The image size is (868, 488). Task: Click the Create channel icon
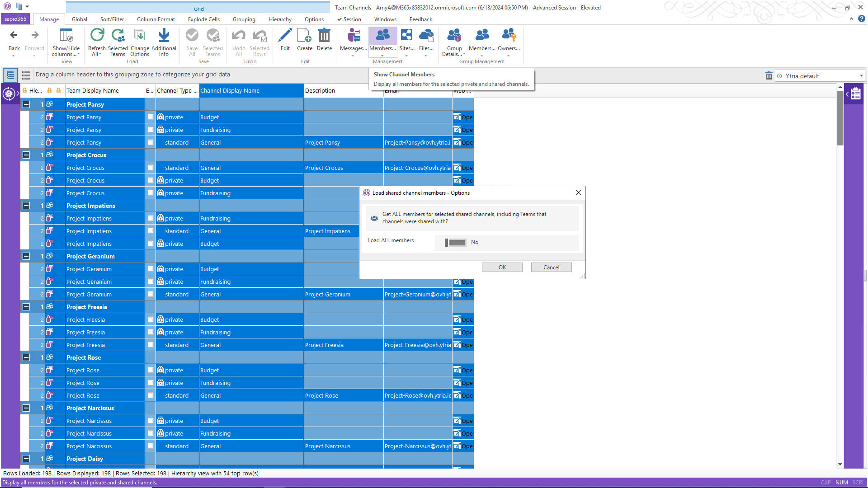[305, 35]
